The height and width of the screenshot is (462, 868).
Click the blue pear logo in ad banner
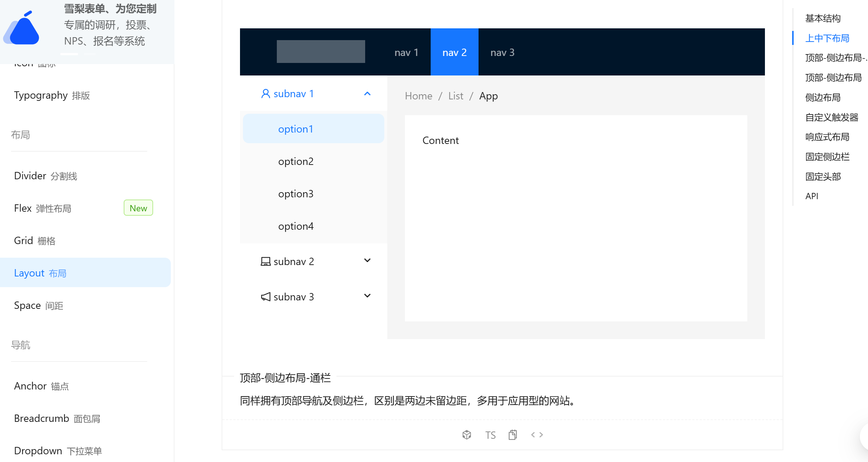[x=21, y=28]
